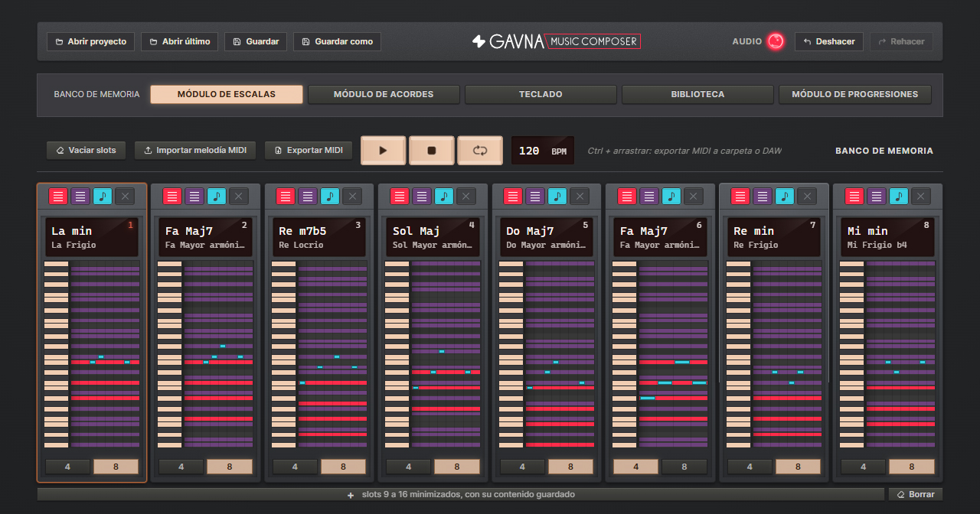Click Importar melodía MIDI button
The image size is (980, 514).
point(195,150)
